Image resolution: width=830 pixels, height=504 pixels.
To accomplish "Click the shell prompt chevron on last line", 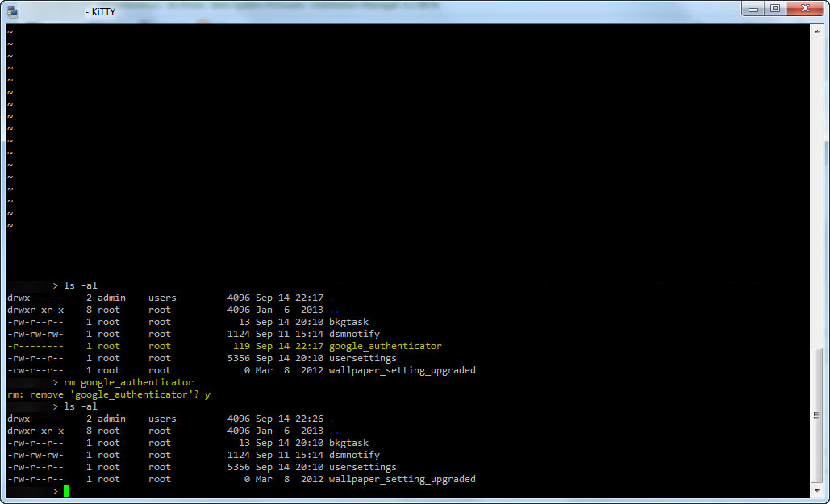I will [x=55, y=490].
